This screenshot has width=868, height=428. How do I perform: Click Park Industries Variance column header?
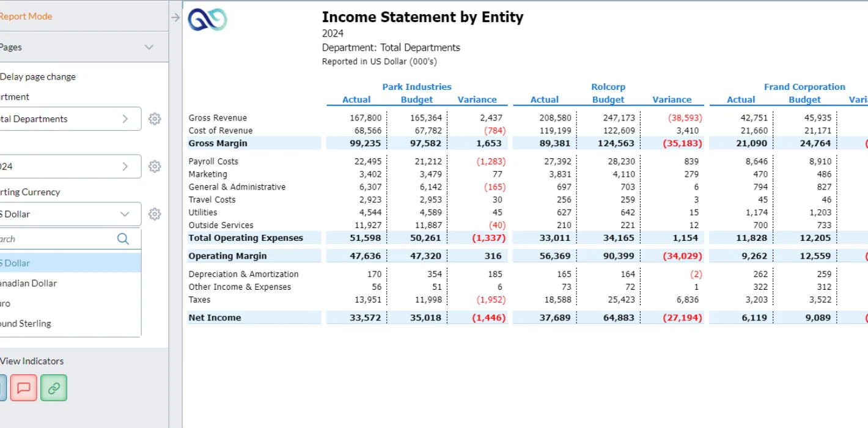477,100
